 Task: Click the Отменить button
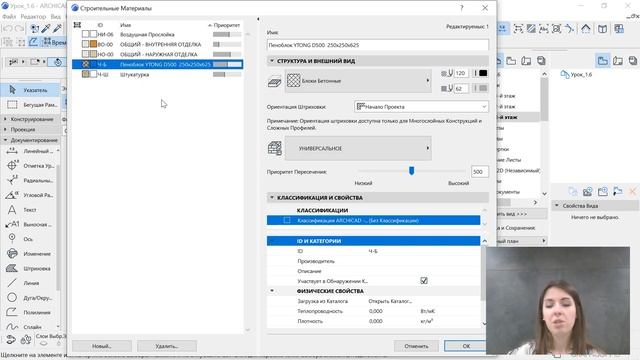[416, 346]
